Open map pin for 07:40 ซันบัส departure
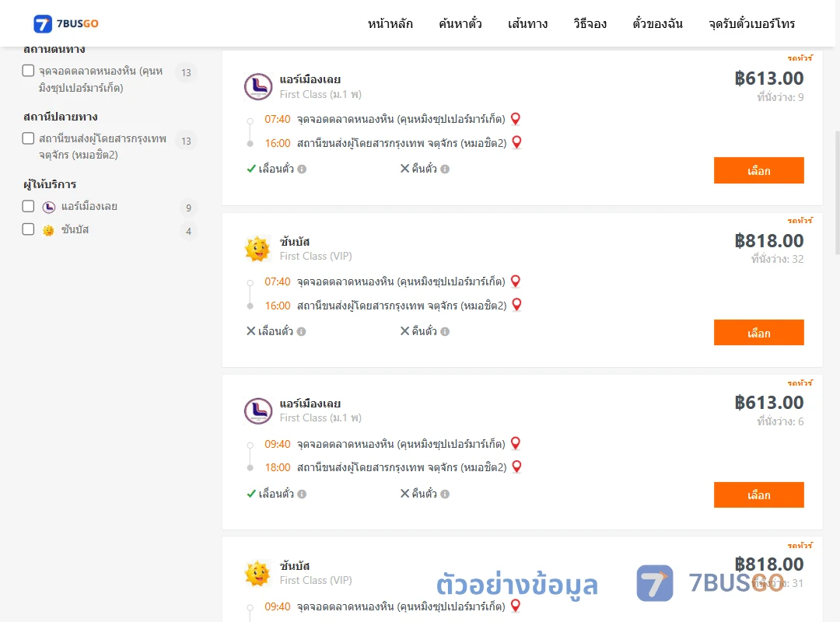The width and height of the screenshot is (840, 622). [x=516, y=281]
